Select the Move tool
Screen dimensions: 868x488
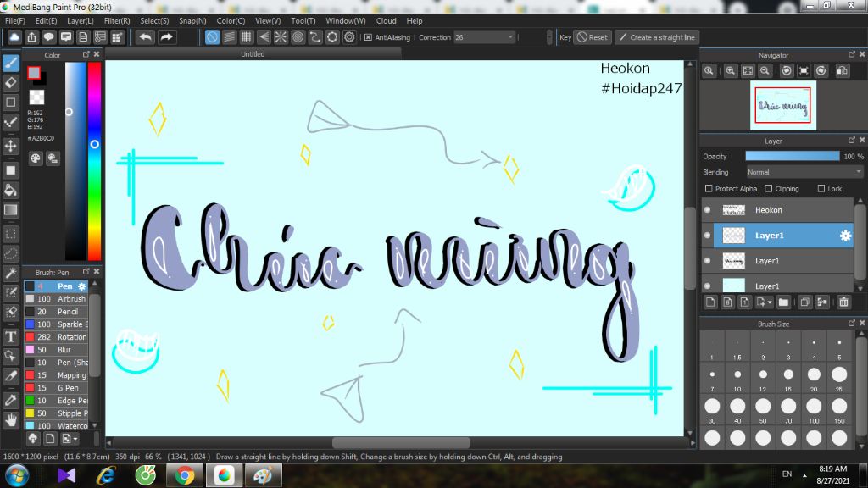tap(11, 146)
